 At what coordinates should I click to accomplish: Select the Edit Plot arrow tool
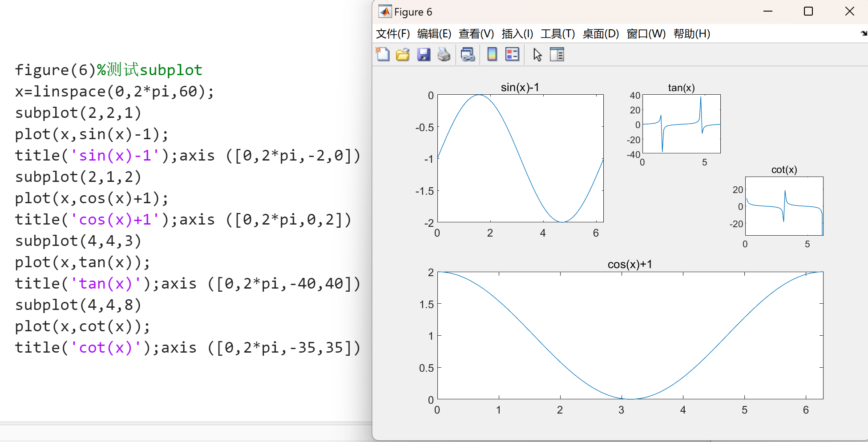[x=537, y=54]
